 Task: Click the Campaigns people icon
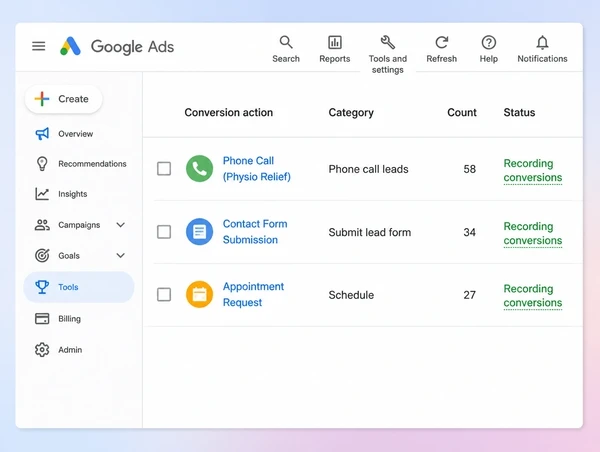tap(42, 225)
